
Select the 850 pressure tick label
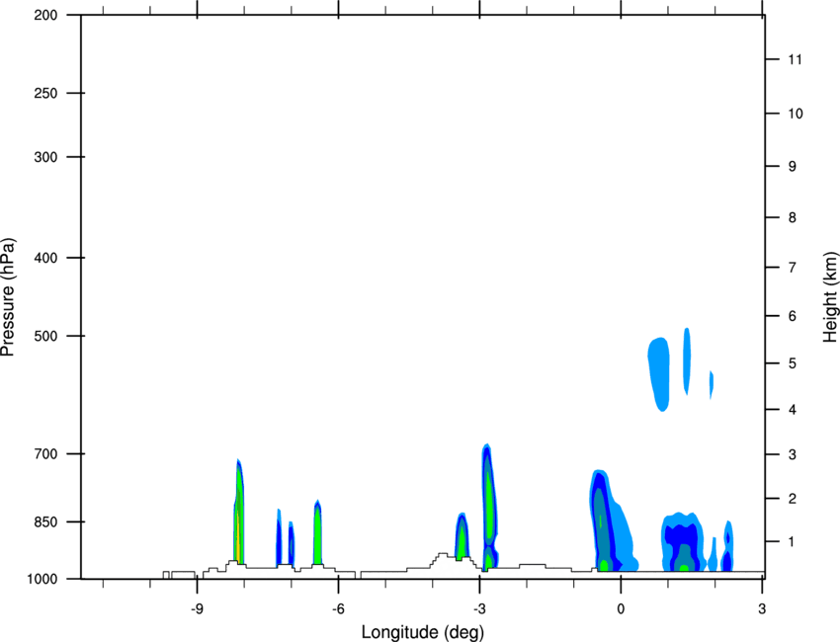45,522
